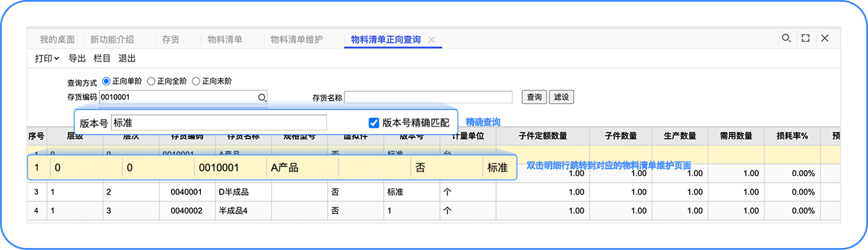Click the 需用数量 column header
Image resolution: width=868 pixels, height=250 pixels.
[x=736, y=136]
